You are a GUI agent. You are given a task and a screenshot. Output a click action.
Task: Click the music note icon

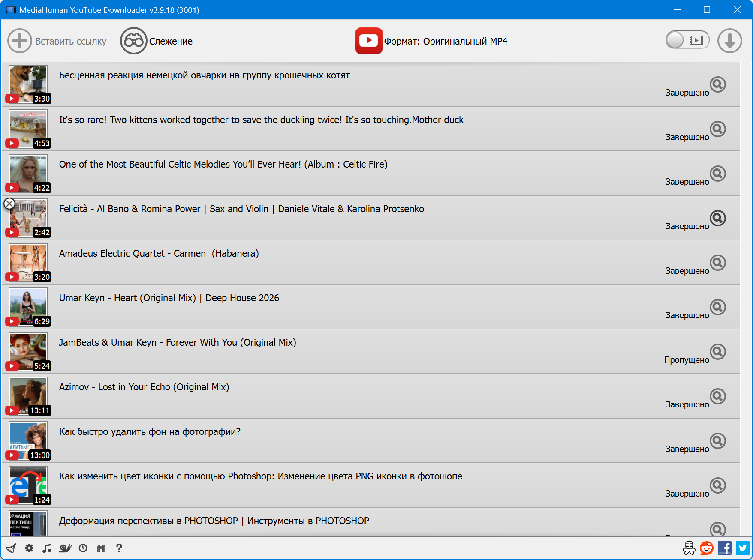click(47, 548)
